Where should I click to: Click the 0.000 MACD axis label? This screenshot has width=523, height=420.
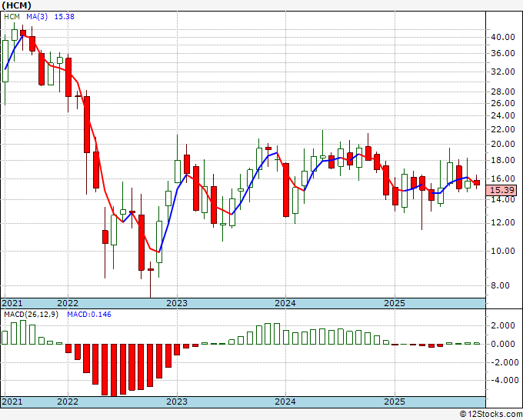click(x=505, y=344)
